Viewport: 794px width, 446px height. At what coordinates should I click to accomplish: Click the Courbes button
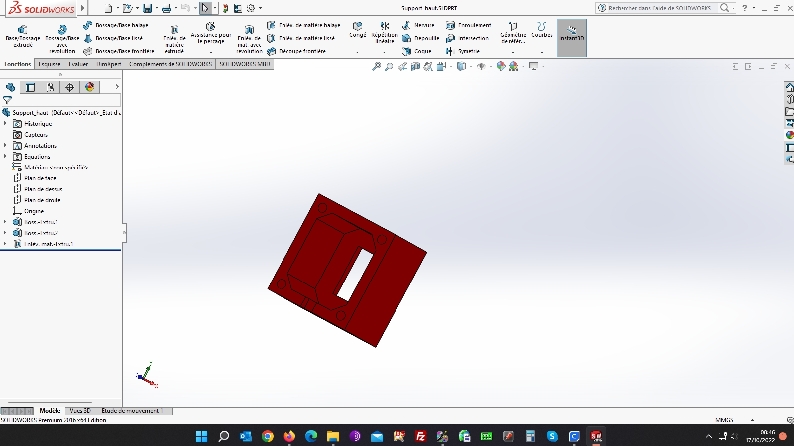[x=542, y=31]
